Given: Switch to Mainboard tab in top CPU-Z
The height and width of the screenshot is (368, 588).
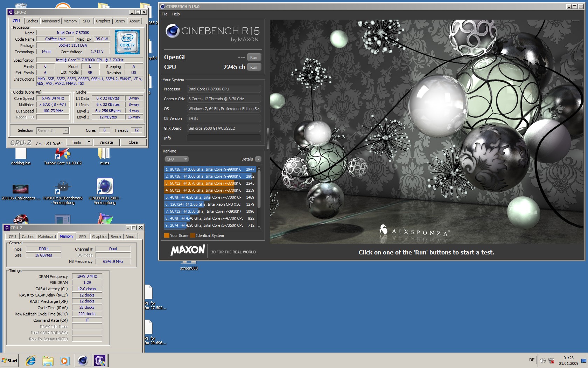Looking at the screenshot, I should point(51,21).
